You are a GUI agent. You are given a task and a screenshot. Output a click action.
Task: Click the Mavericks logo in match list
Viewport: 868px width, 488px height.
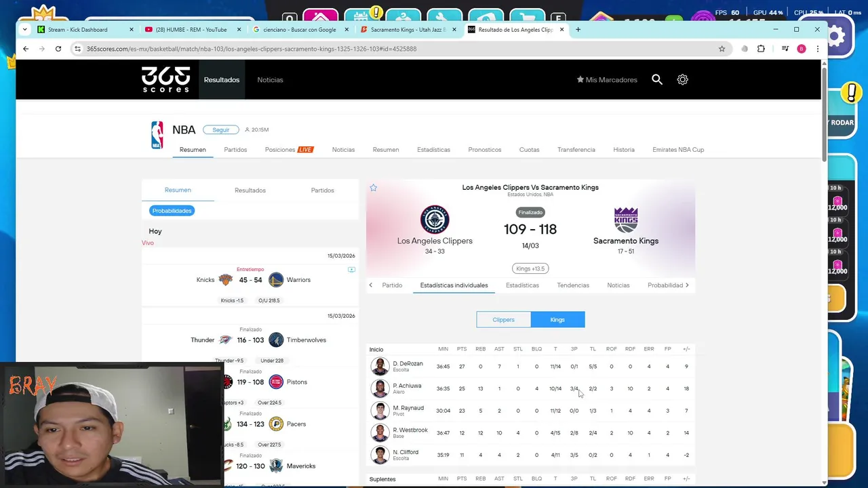point(275,466)
